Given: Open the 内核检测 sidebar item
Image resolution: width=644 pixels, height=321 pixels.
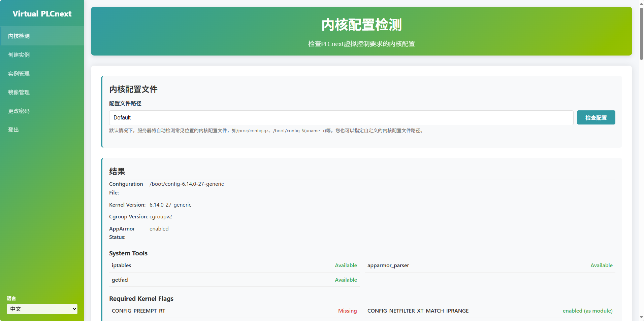Looking at the screenshot, I should tap(42, 36).
